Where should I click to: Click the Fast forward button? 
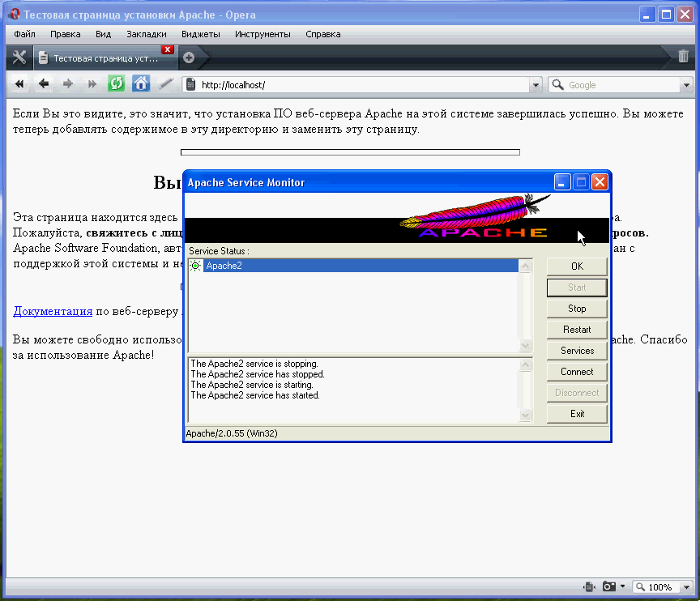pos(92,84)
